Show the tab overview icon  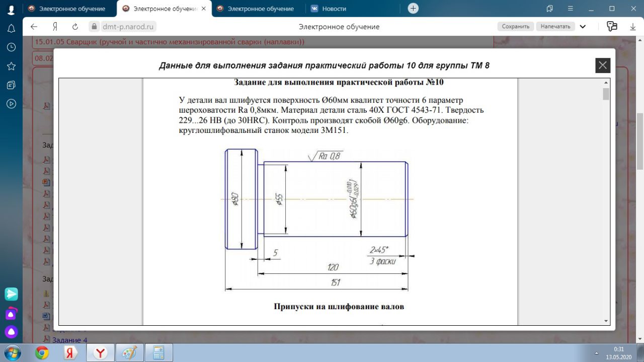pyautogui.click(x=549, y=9)
